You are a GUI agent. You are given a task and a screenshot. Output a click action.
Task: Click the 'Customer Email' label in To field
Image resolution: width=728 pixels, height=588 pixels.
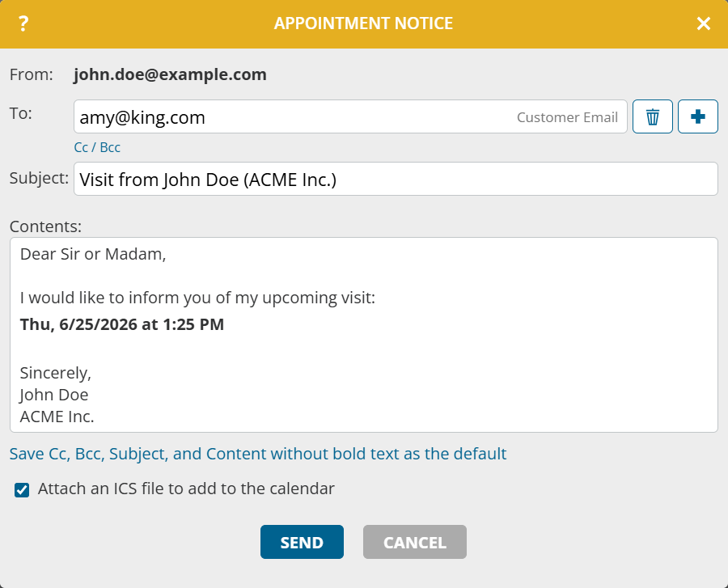(x=567, y=117)
